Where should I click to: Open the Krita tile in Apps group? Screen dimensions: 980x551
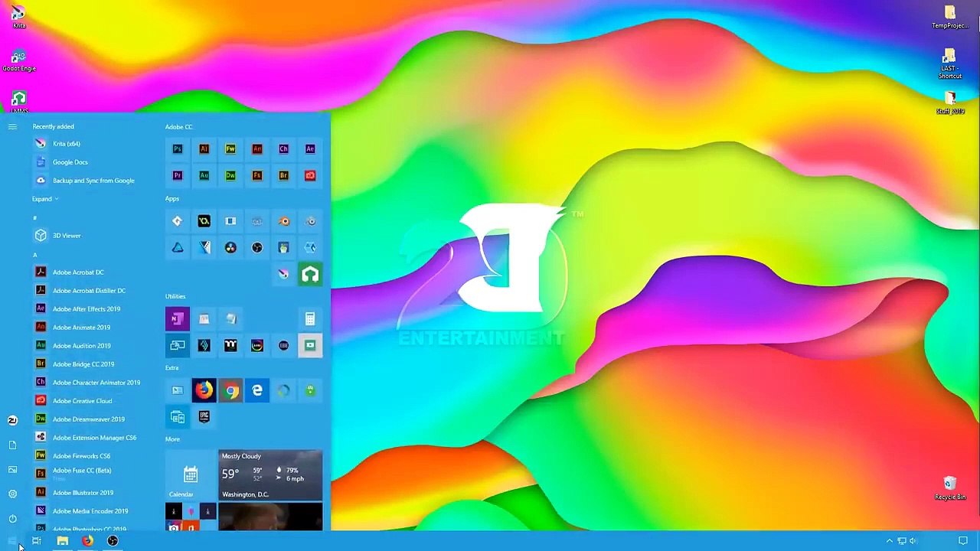coord(283,274)
